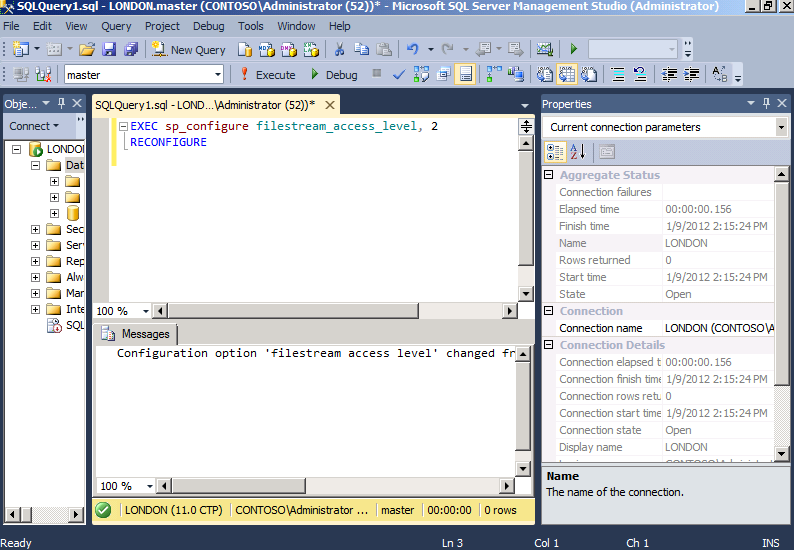
Task: Open the master database dropdown
Action: click(x=218, y=74)
